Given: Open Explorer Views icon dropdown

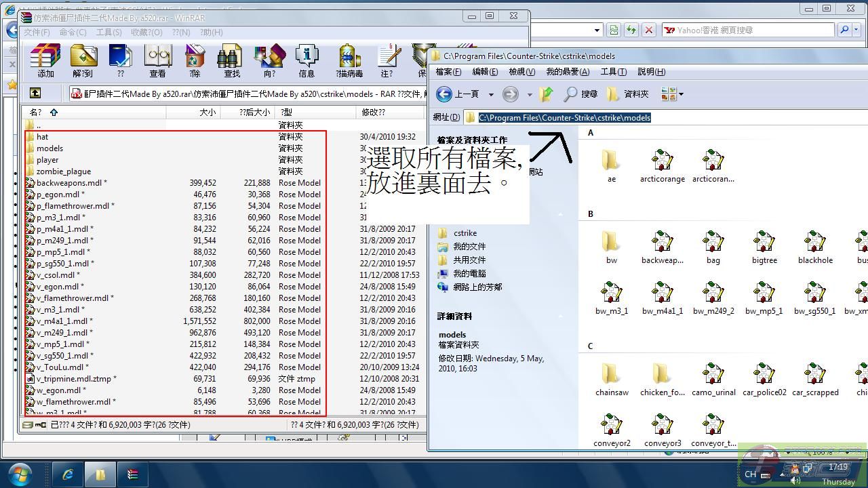Looking at the screenshot, I should coord(672,94).
